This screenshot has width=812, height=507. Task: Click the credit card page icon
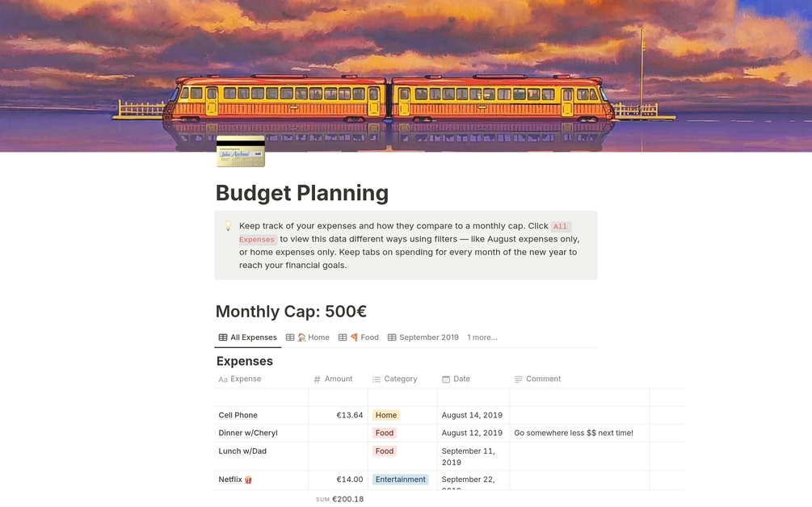241,152
